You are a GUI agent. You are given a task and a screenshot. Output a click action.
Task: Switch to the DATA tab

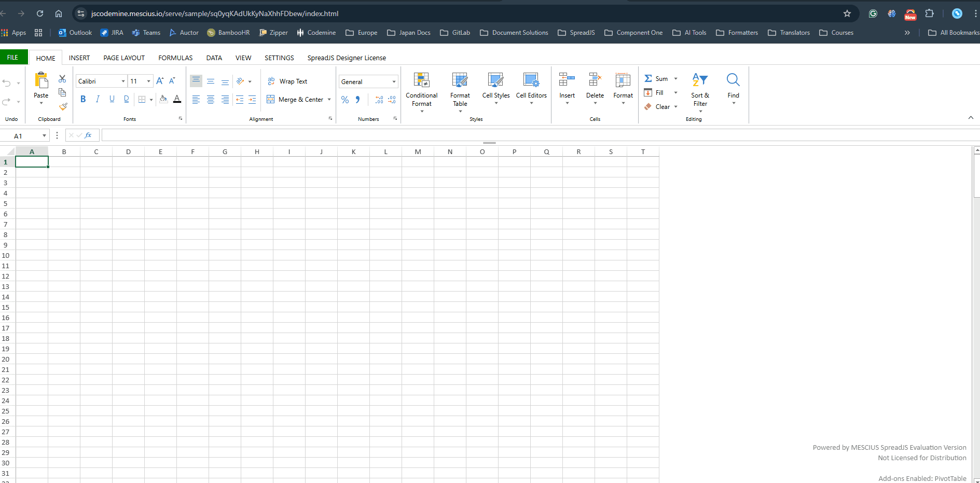tap(214, 58)
